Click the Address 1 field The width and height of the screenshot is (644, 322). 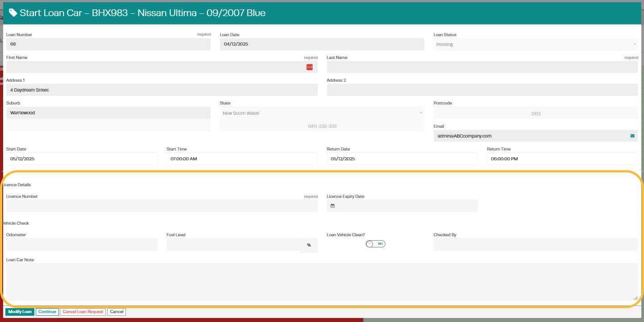(x=162, y=90)
